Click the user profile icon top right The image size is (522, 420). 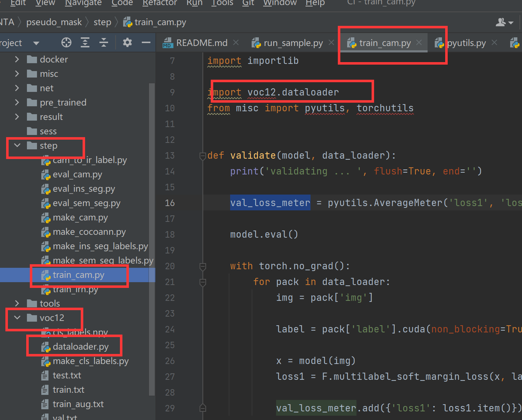(501, 22)
